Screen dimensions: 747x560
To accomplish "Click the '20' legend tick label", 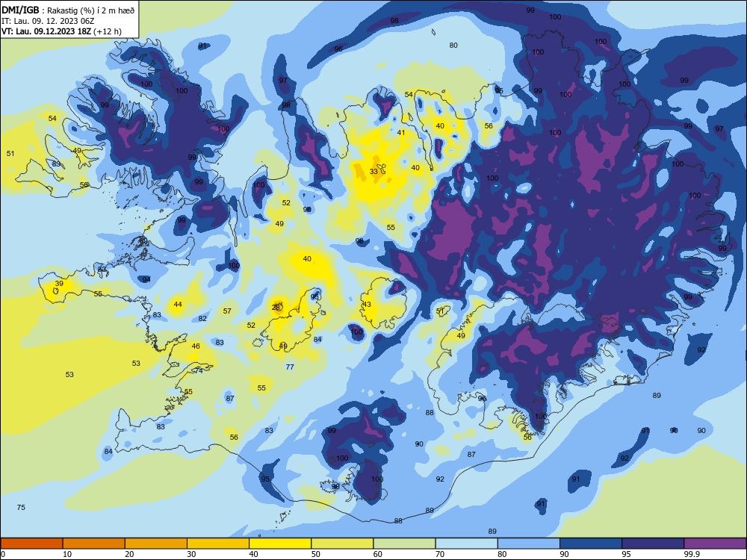I will pos(129,554).
